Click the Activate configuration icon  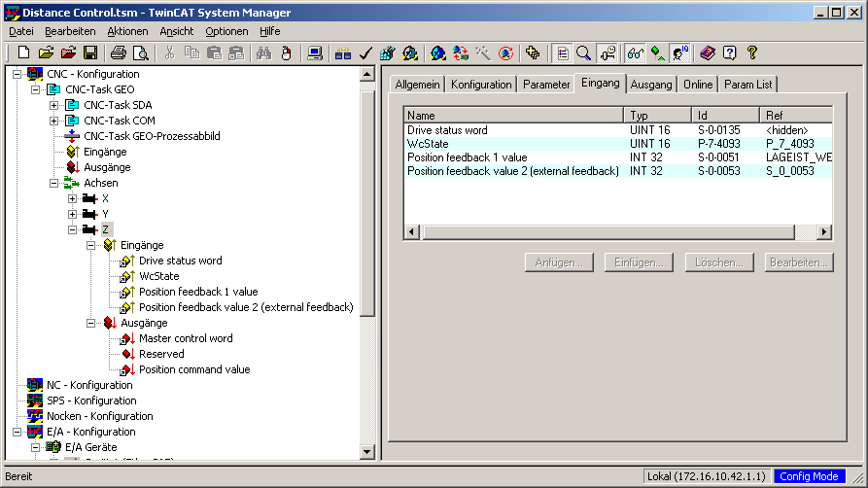tap(388, 53)
